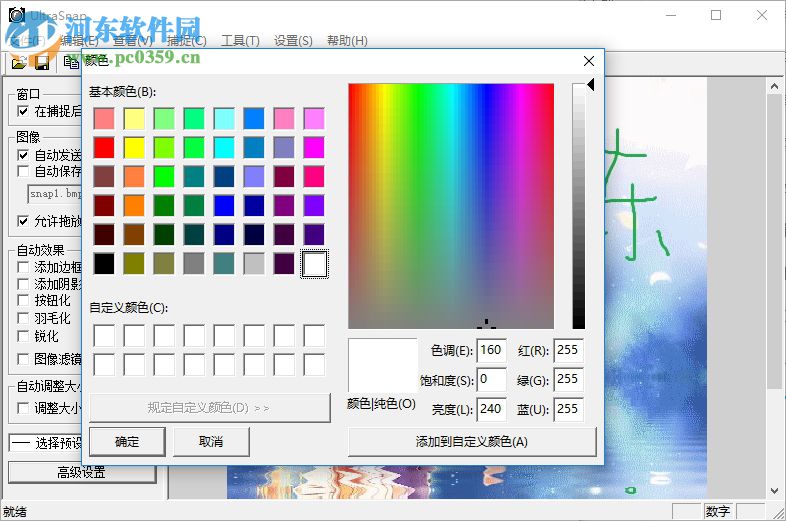Select the pure blue basic color swatch
Screen dimensions: 786x521
point(224,206)
